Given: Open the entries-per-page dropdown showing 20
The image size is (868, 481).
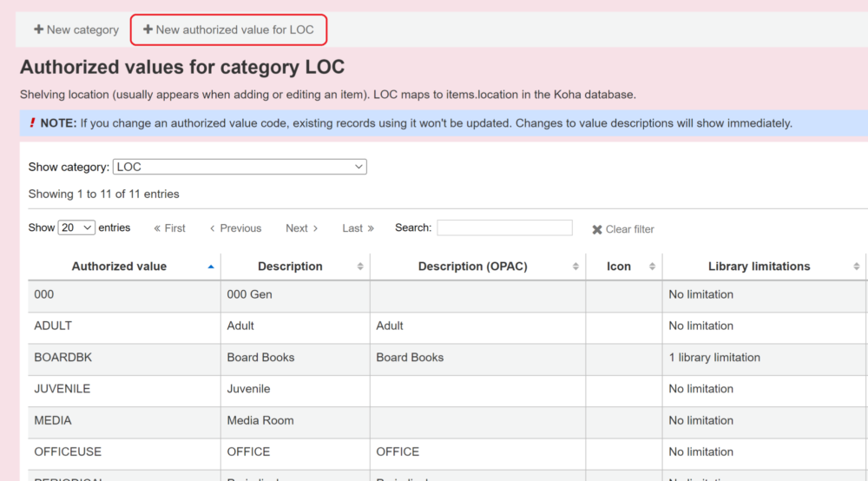Looking at the screenshot, I should pos(76,227).
